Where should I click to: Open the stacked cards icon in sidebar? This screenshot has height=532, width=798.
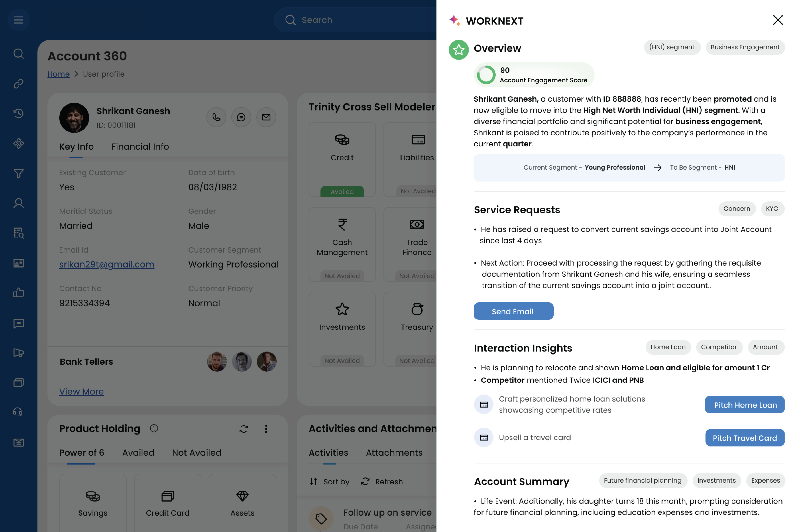(x=19, y=383)
